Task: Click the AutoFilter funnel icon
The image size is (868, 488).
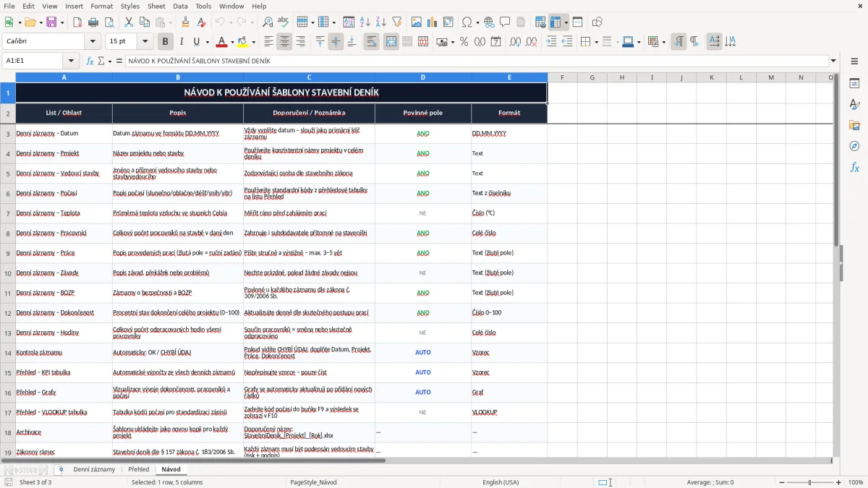Action: [x=397, y=22]
